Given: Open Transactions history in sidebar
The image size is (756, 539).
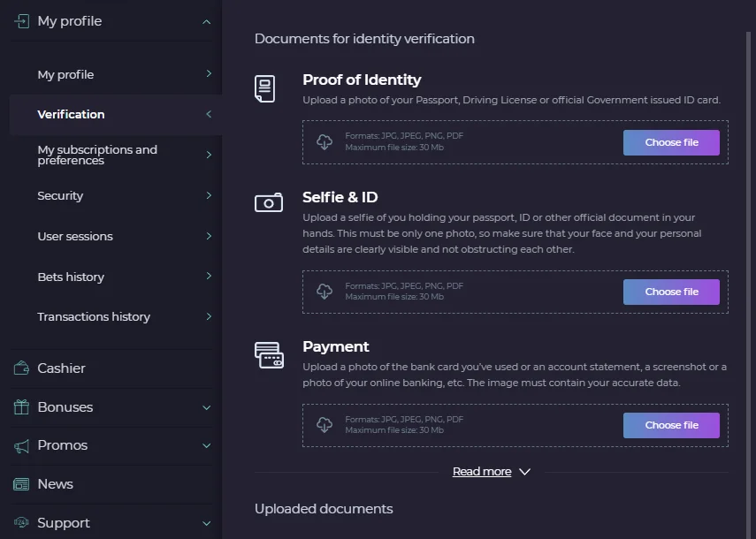Looking at the screenshot, I should pos(116,316).
